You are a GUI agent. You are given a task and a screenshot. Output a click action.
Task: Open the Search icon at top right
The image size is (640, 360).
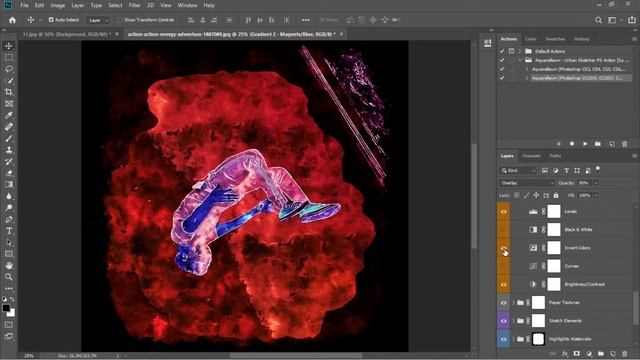pos(598,20)
